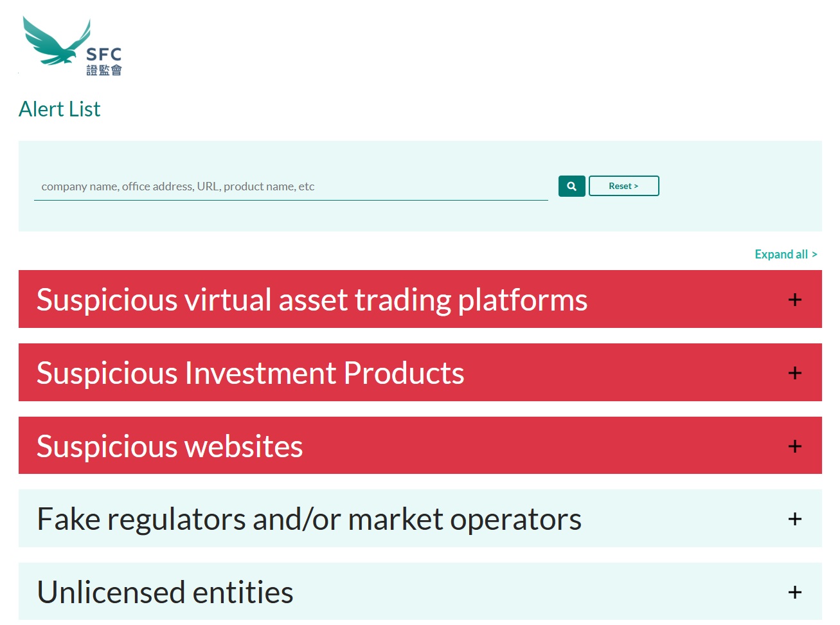Click plus icon for Suspicious virtual asset trading platforms
Viewport: 840px width, 625px height.
(794, 300)
